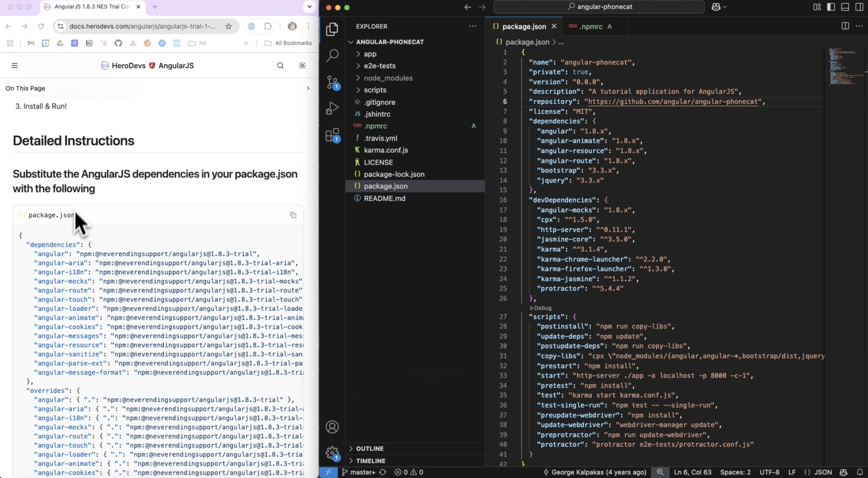Open the Accounts icon in activity bar

[x=332, y=427]
